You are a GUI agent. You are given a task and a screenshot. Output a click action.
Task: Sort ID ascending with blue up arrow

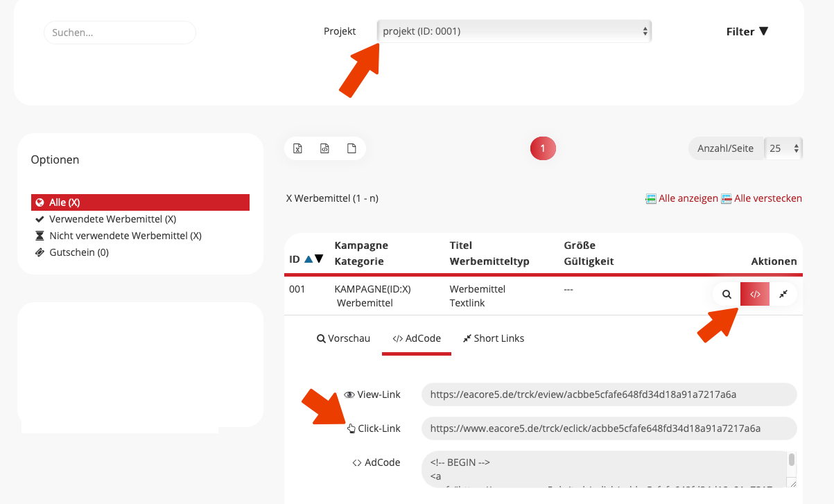point(309,259)
